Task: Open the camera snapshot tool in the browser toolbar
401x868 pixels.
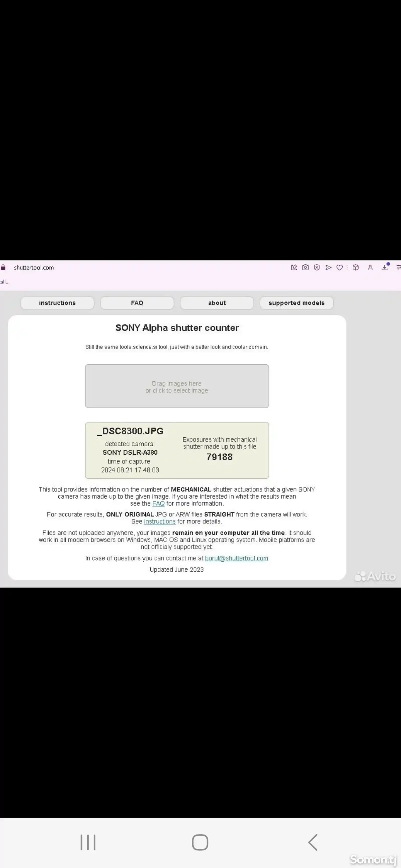Action: [305, 268]
